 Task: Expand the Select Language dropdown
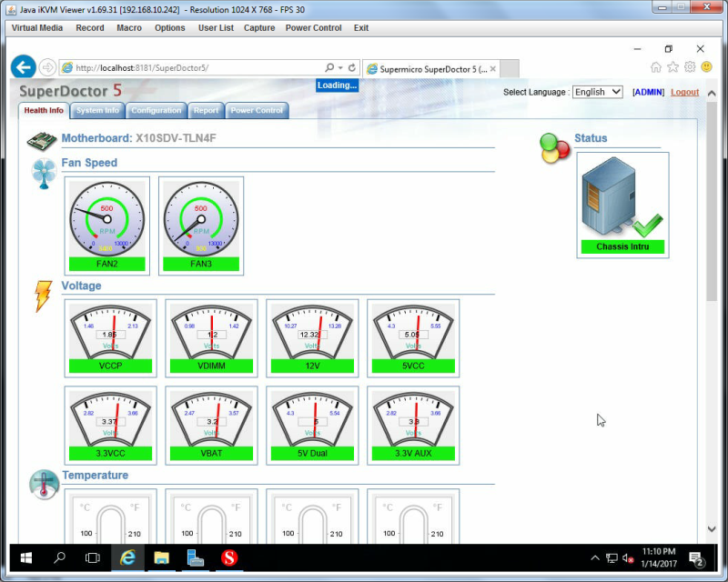(598, 92)
